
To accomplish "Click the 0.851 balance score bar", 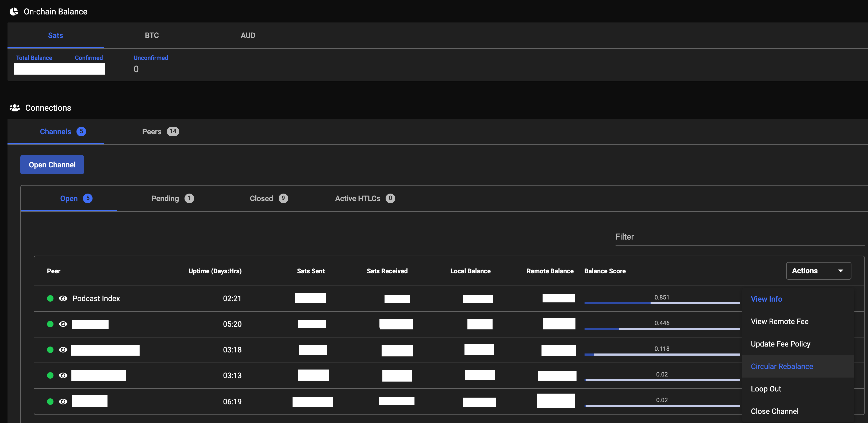I will (662, 303).
